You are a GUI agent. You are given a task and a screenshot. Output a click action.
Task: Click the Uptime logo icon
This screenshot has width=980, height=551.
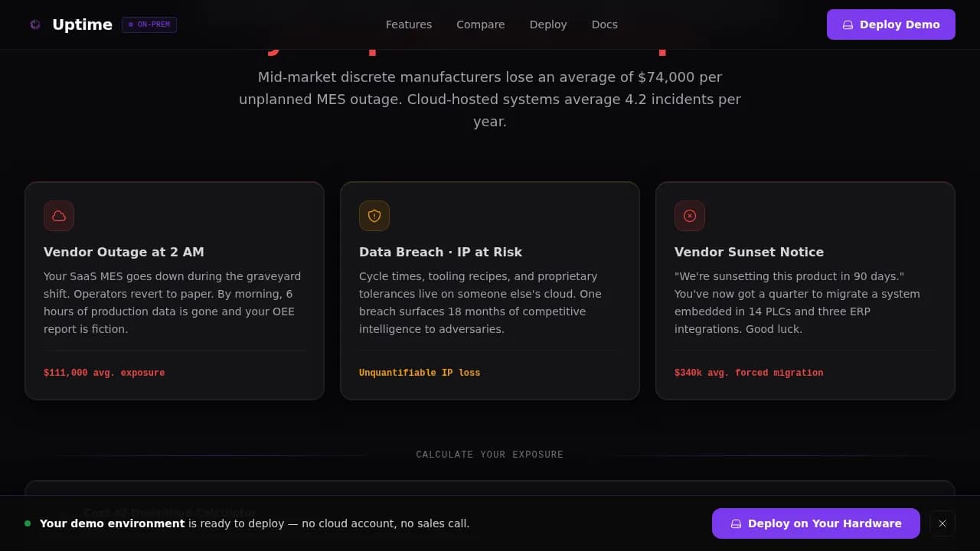(35, 24)
